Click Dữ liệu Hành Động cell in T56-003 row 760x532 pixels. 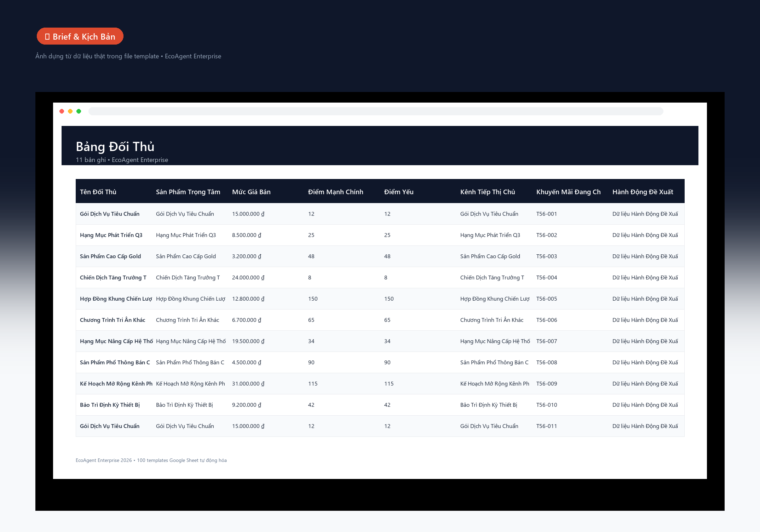coord(645,256)
